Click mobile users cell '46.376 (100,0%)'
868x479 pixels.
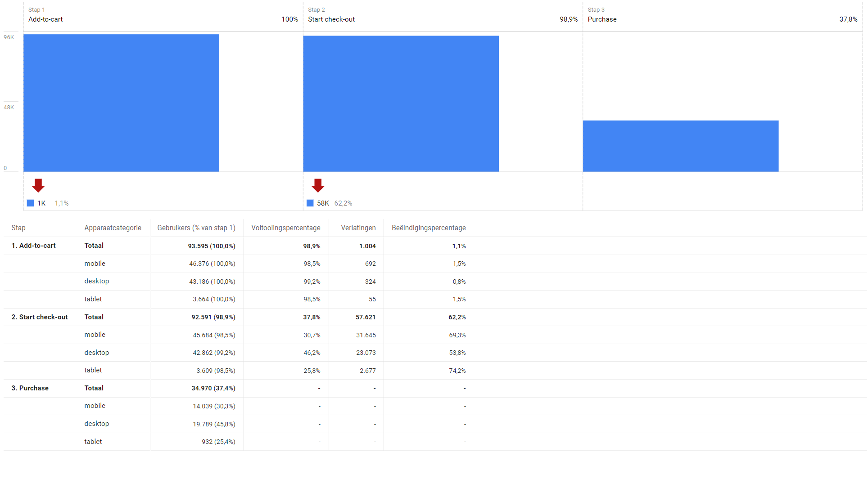point(212,264)
